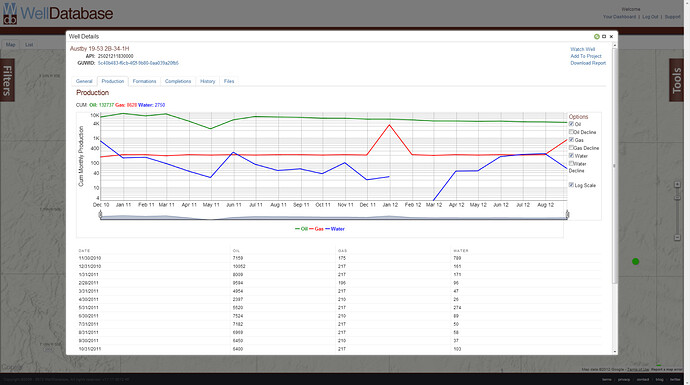
Task: Click the scroll up arrow of dialog
Action: 615,45
